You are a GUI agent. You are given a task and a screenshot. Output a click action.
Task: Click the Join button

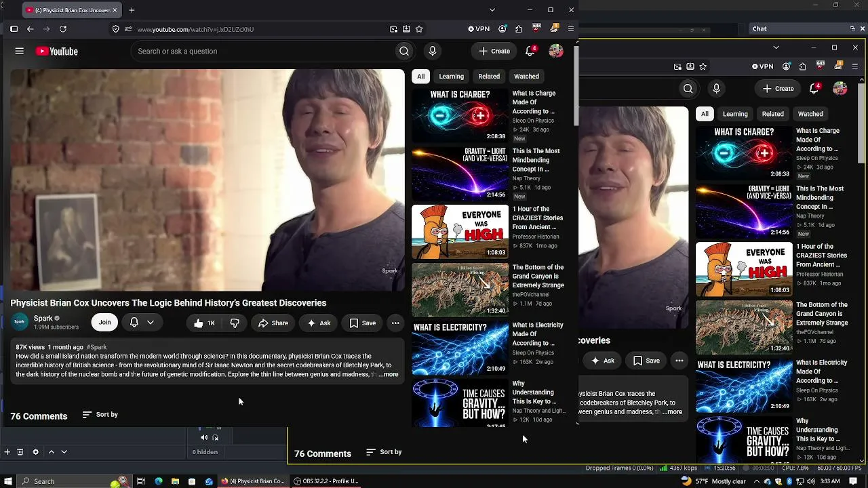tap(104, 323)
